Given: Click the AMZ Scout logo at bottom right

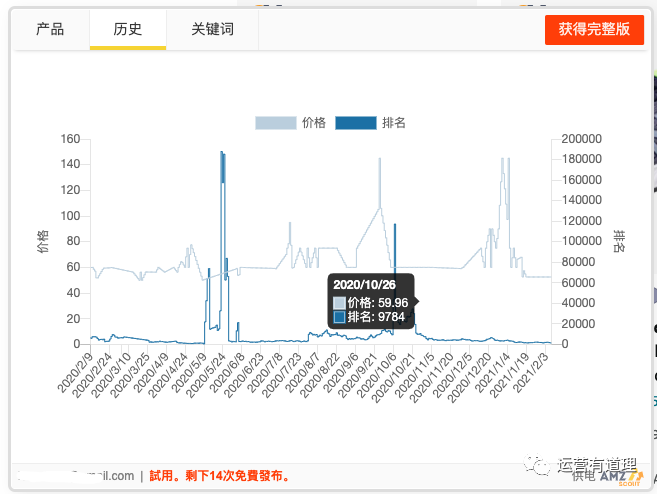Looking at the screenshot, I should pos(622,476).
